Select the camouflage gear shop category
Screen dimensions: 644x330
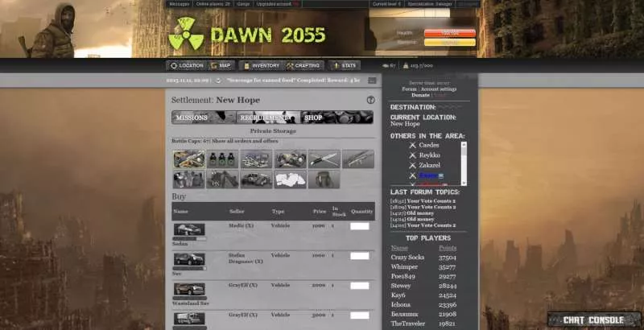coord(291,159)
